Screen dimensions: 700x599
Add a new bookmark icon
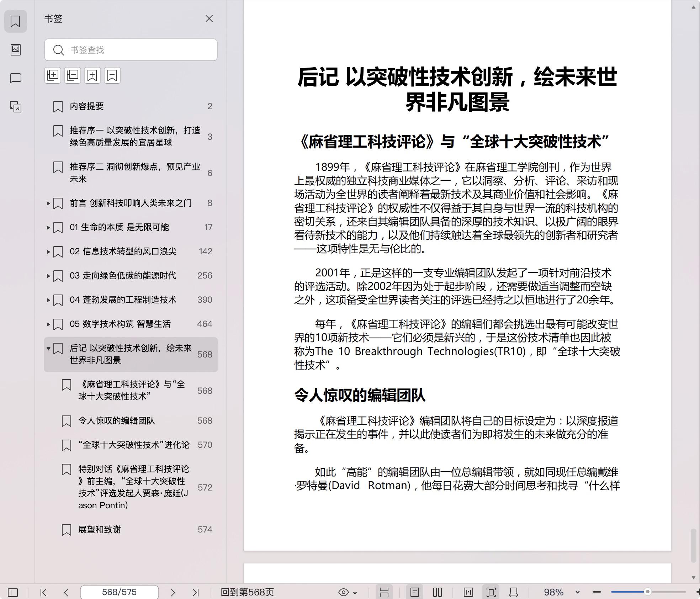(92, 75)
